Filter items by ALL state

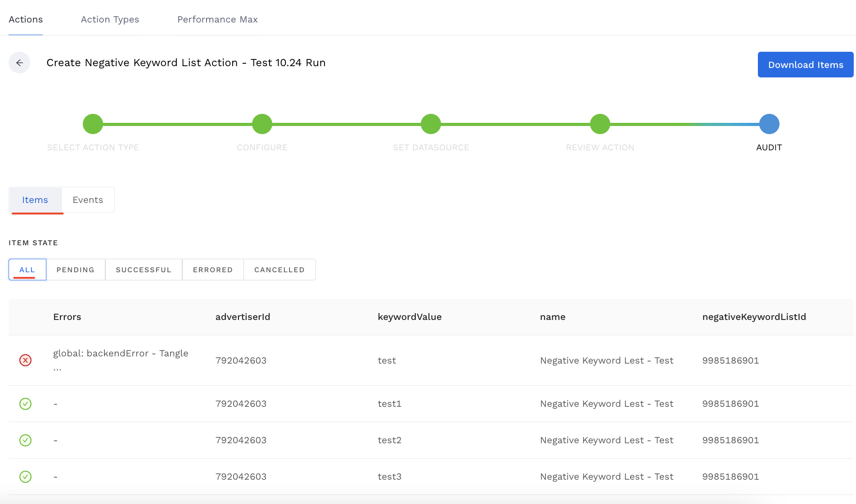tap(27, 270)
